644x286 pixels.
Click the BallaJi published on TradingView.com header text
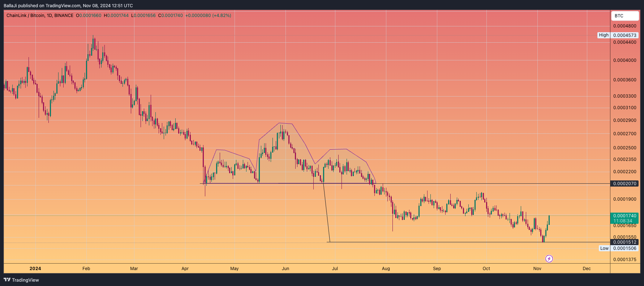tap(68, 5)
